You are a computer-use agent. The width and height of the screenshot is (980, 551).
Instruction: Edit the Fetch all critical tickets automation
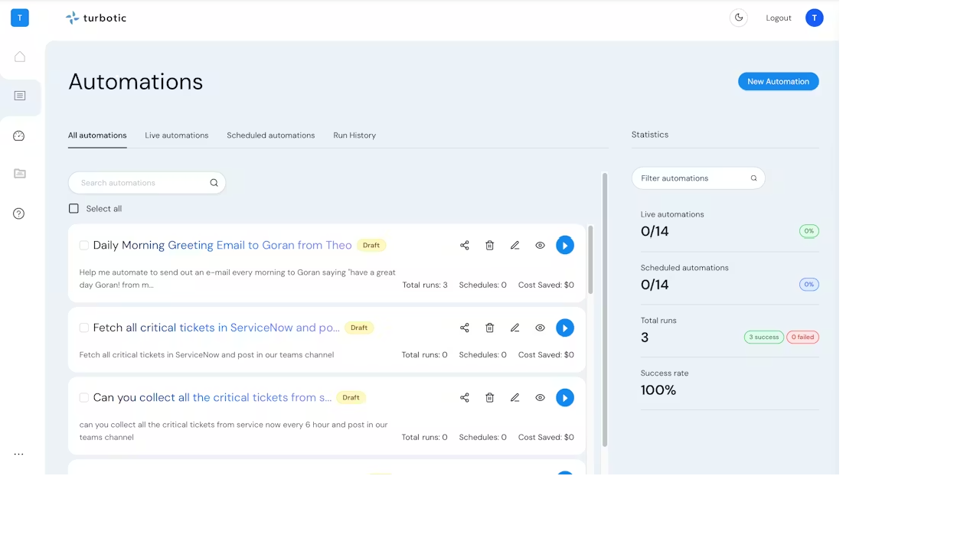pyautogui.click(x=515, y=328)
